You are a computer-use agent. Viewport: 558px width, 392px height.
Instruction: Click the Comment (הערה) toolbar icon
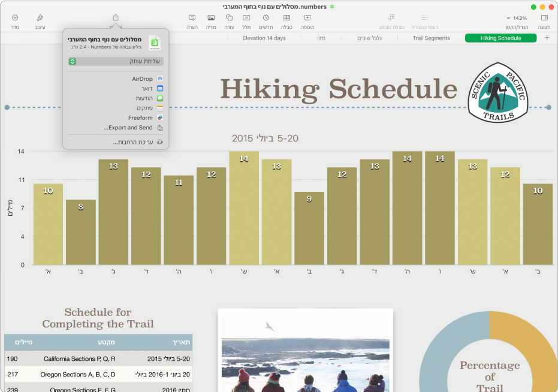(192, 17)
